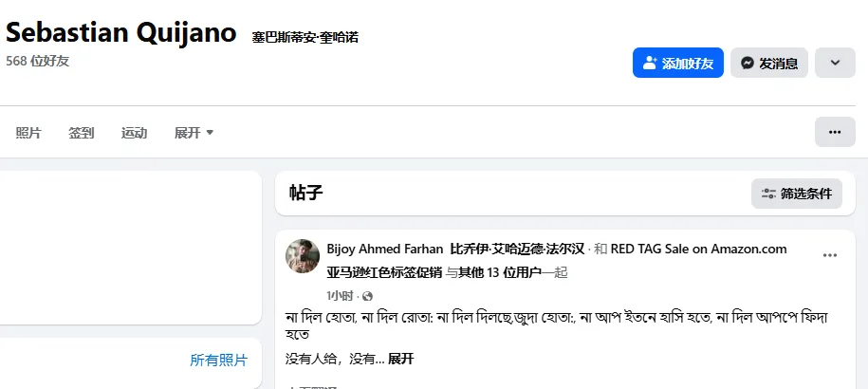Open the profile three-dot options menu
Viewport: 868px width, 389px height.
tap(835, 132)
